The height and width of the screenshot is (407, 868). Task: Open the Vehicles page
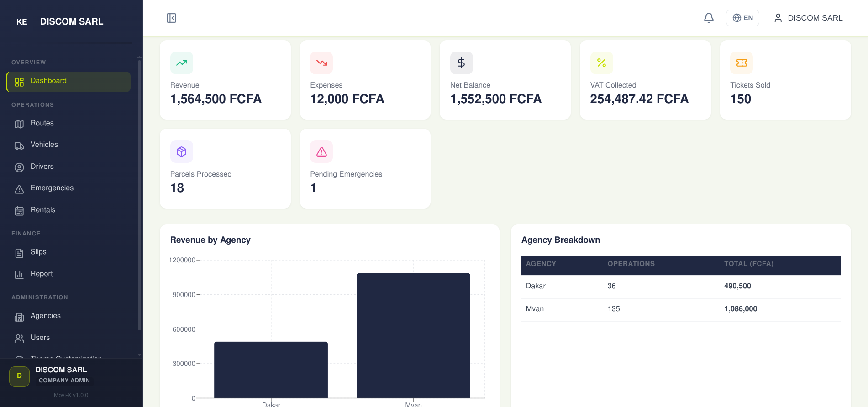pos(68,145)
